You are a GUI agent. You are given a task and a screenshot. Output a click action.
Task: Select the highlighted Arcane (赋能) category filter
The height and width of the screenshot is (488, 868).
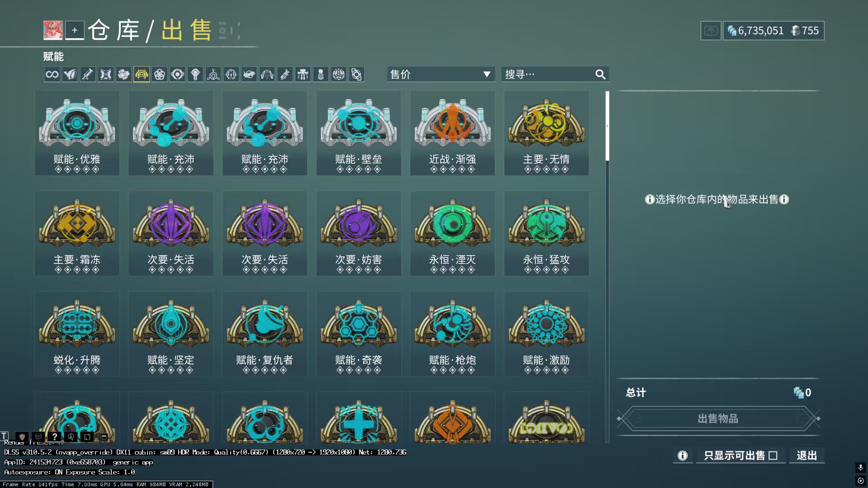[142, 75]
